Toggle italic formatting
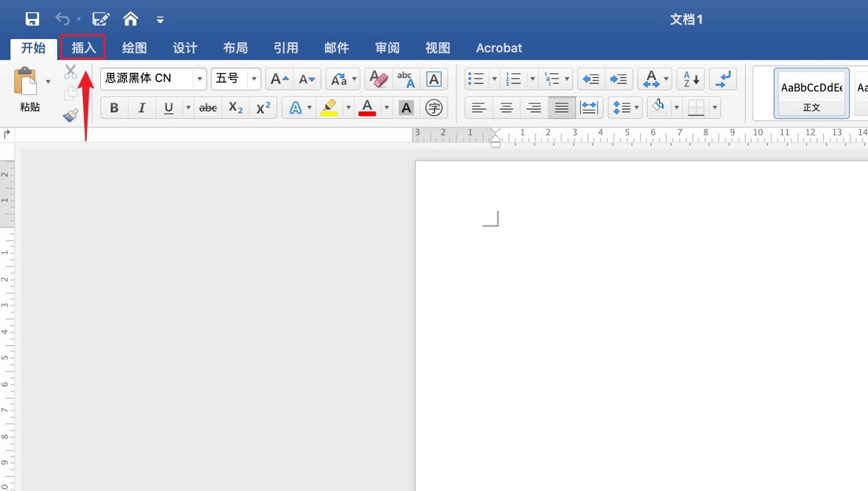 point(142,108)
